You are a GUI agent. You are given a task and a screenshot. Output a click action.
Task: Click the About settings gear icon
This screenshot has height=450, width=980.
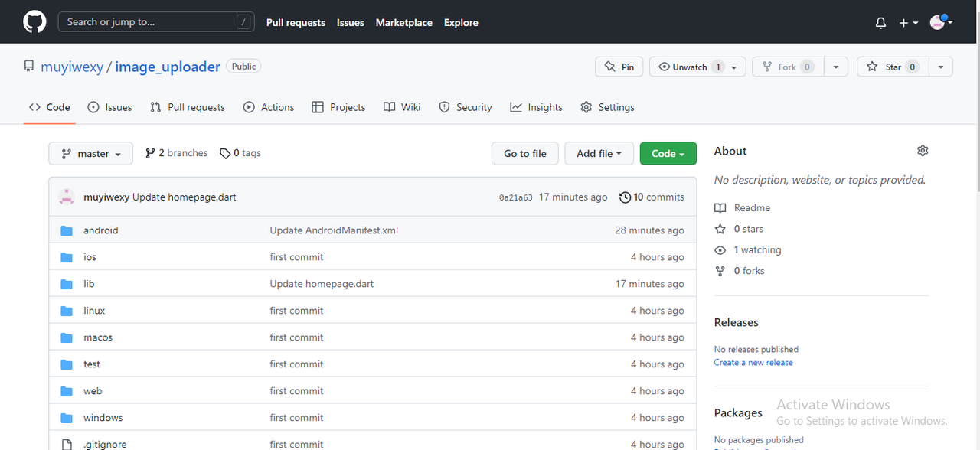click(x=923, y=151)
